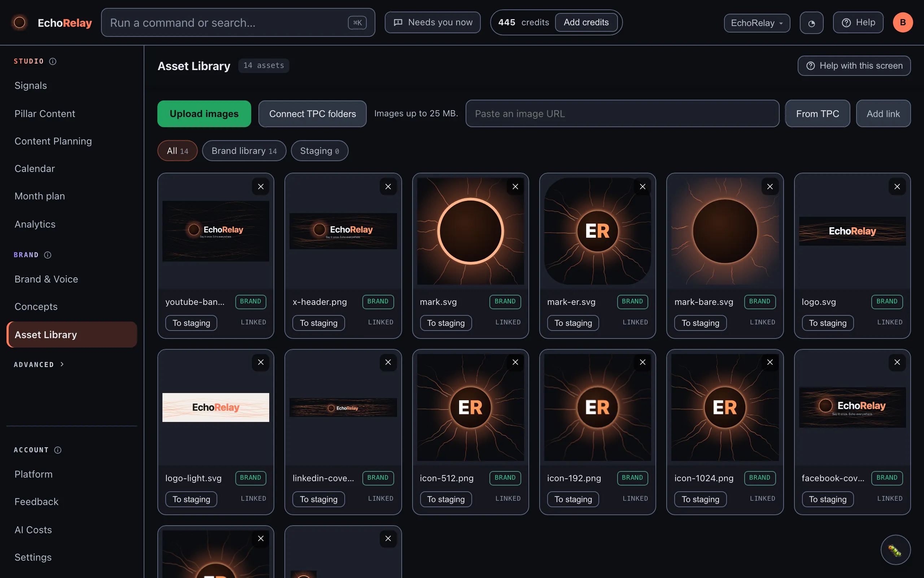Send logo.svg to staging
The height and width of the screenshot is (578, 924).
point(828,323)
